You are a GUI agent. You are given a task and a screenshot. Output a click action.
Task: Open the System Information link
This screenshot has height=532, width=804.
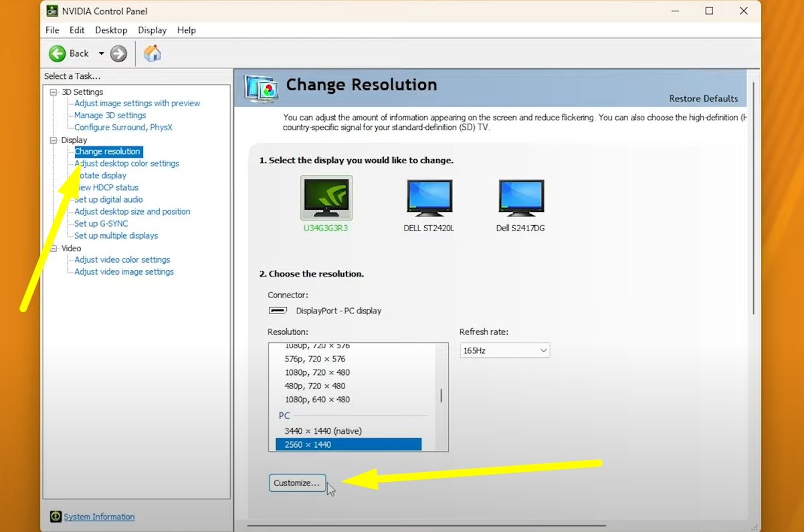99,517
